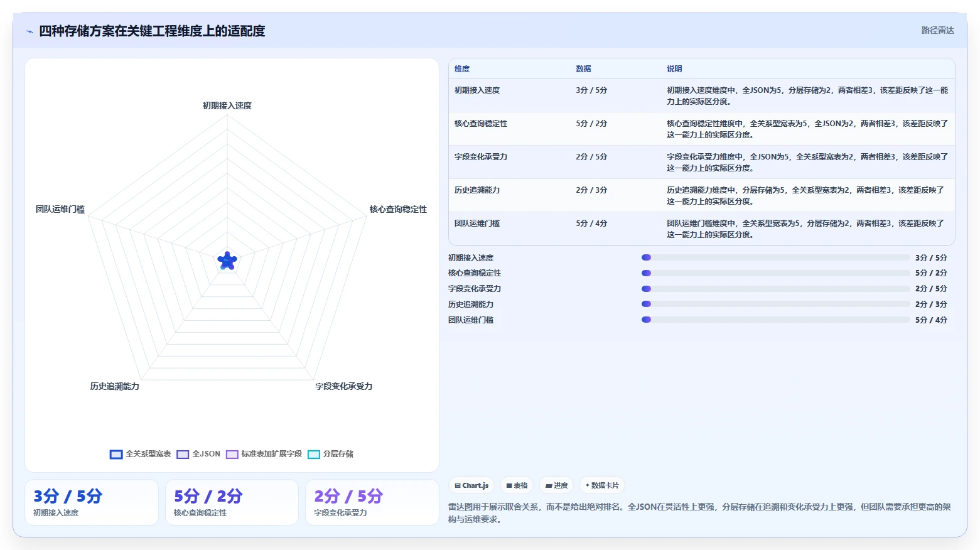This screenshot has width=980, height=550.
Task: Click the 核心查询稳定性 progress bar
Action: click(x=775, y=273)
